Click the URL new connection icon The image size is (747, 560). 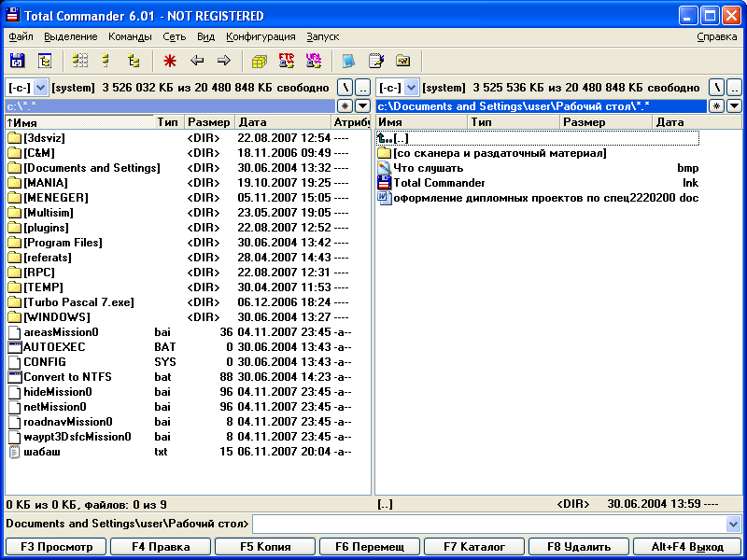pos(314,61)
